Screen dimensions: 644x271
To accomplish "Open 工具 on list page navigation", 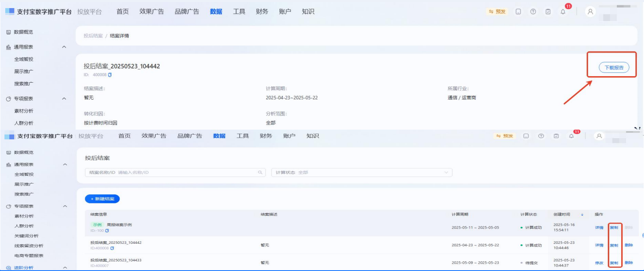I will (x=243, y=136).
